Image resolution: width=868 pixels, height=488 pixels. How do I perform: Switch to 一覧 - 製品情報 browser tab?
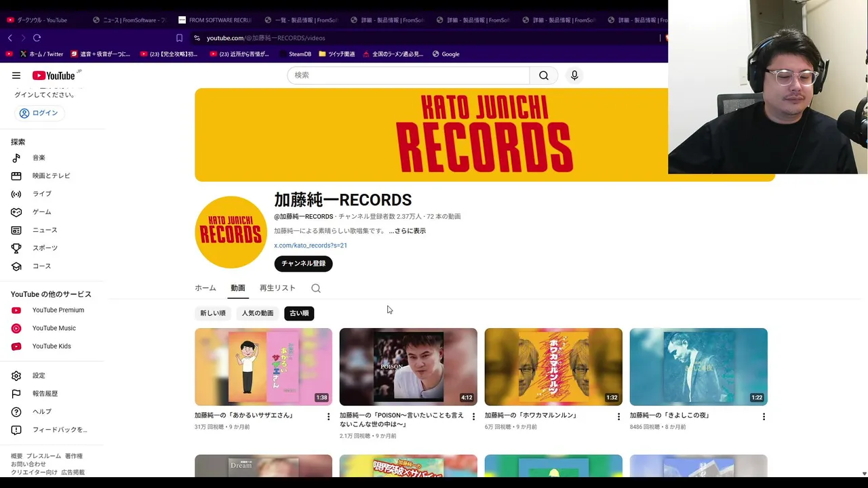(301, 20)
